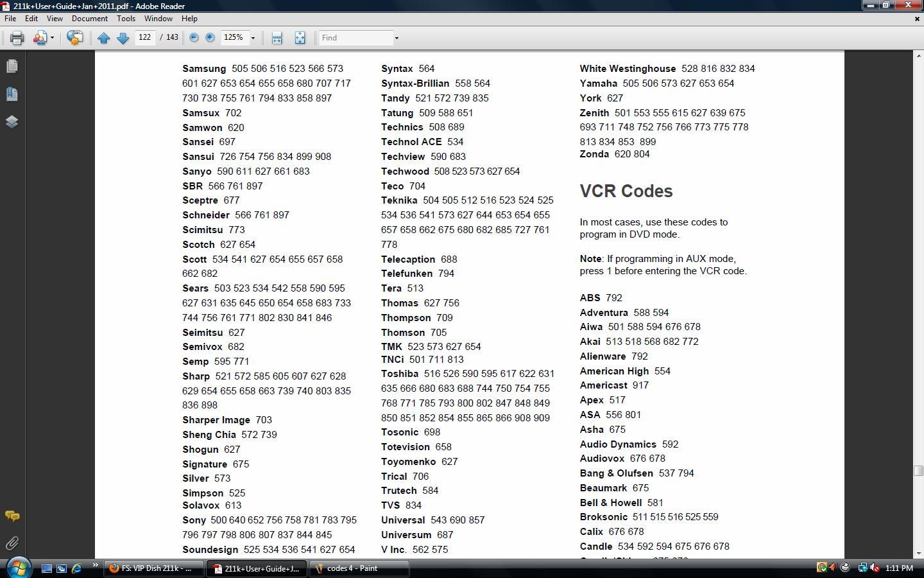Image resolution: width=924 pixels, height=578 pixels.
Task: Open the Pages panel in sidebar
Action: (12, 66)
